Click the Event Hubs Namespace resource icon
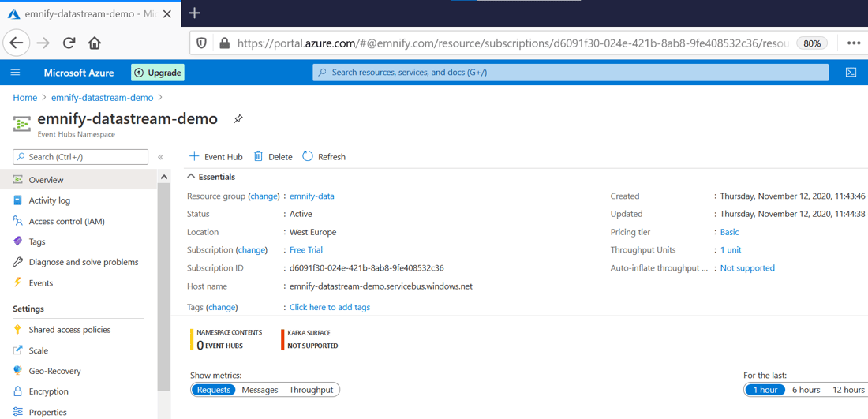 click(22, 124)
